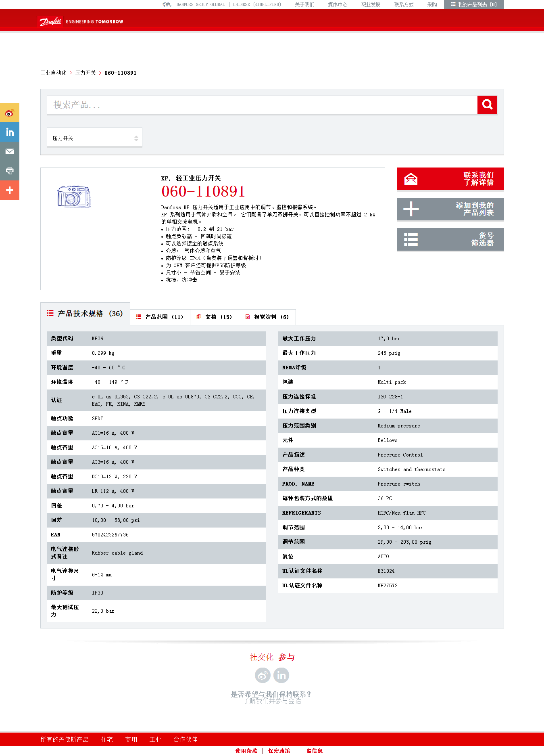The height and width of the screenshot is (756, 544).
Task: Click the Chinese (Simplified) language link
Action: pos(257,4)
